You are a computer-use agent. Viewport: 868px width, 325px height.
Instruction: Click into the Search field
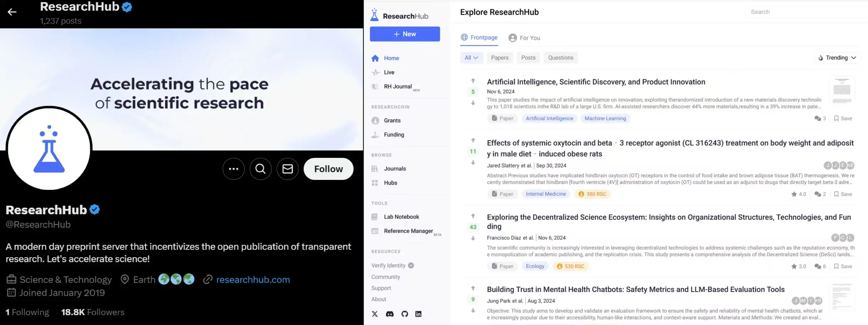click(x=803, y=12)
